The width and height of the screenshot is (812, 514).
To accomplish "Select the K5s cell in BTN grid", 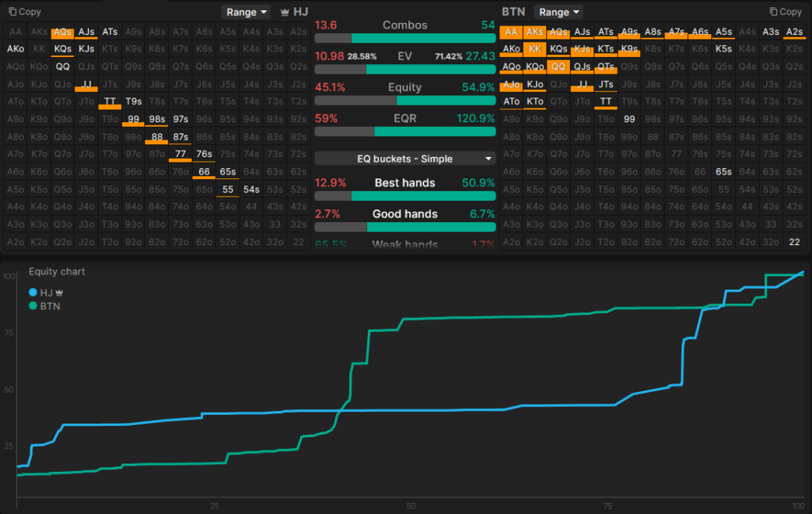I will tap(723, 48).
